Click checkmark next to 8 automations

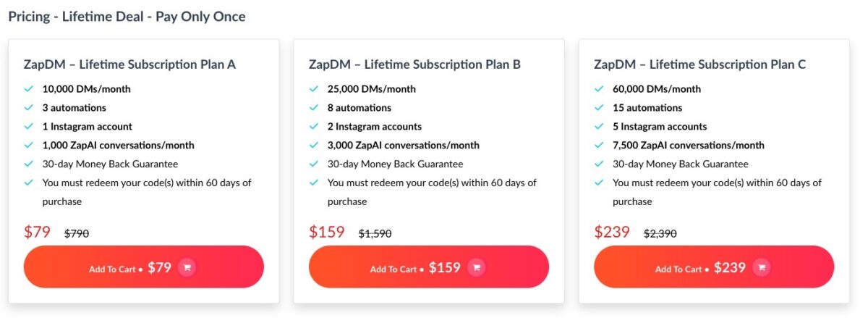314,108
